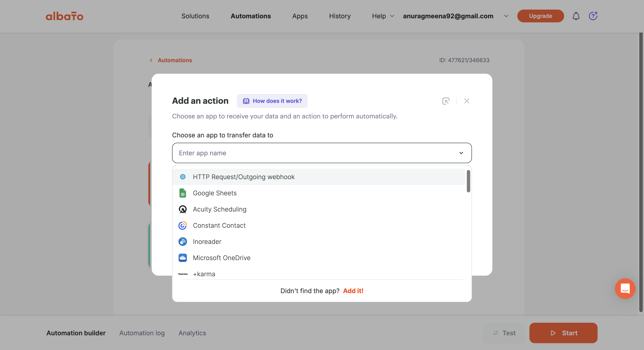The width and height of the screenshot is (644, 350).
Task: Go to Automations in top navigation
Action: click(251, 16)
